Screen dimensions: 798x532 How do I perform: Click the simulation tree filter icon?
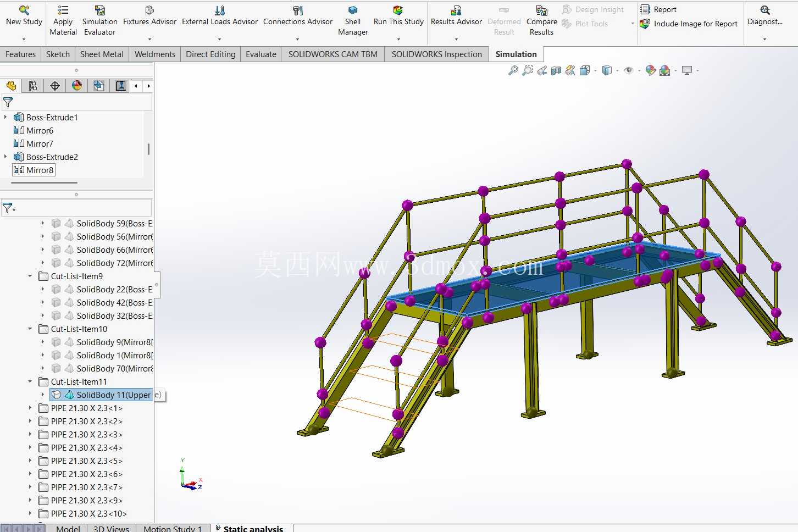pos(8,208)
